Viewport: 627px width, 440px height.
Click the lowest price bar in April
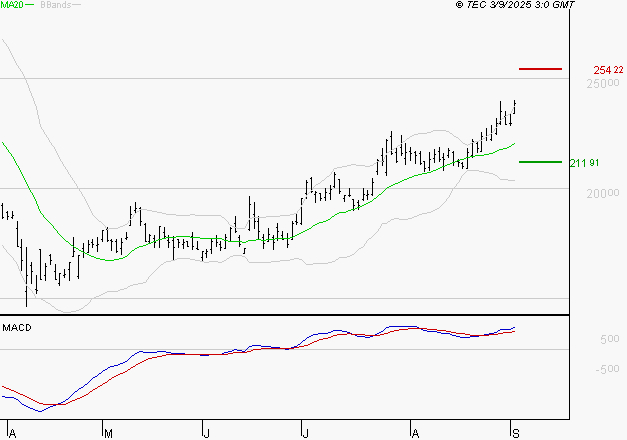point(26,292)
